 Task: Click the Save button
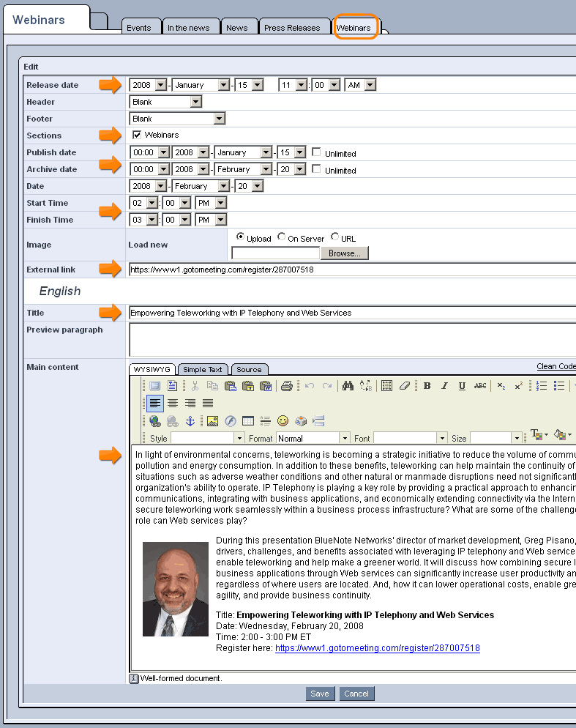320,694
